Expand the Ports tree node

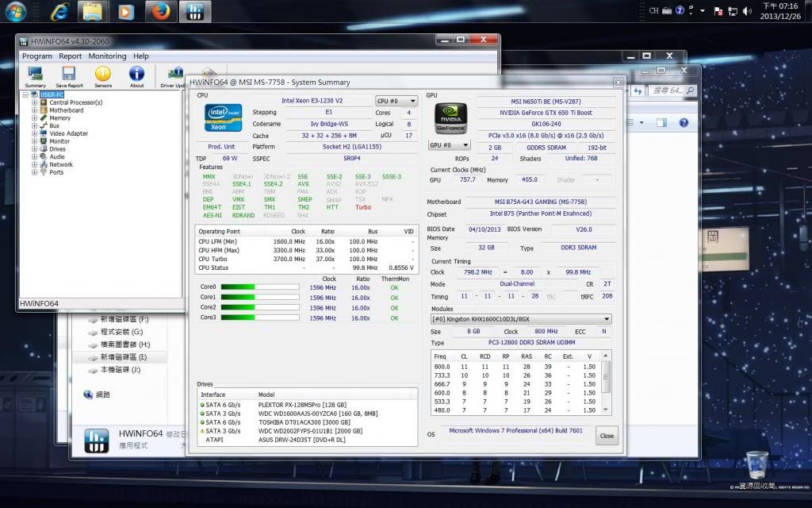(x=34, y=172)
